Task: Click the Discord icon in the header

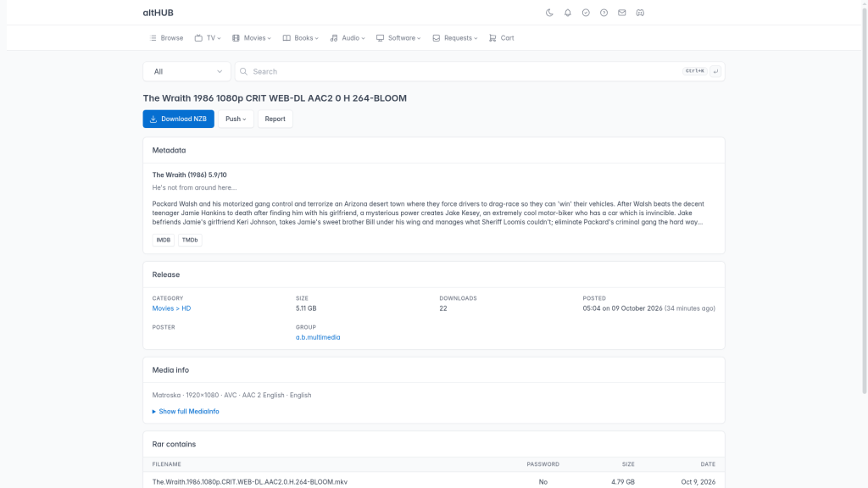Action: coord(640,13)
